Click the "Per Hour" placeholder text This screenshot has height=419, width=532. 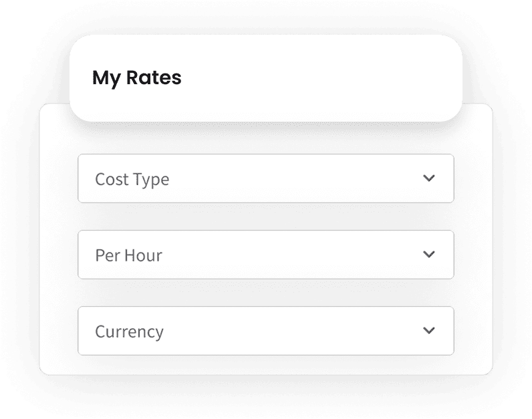[128, 255]
